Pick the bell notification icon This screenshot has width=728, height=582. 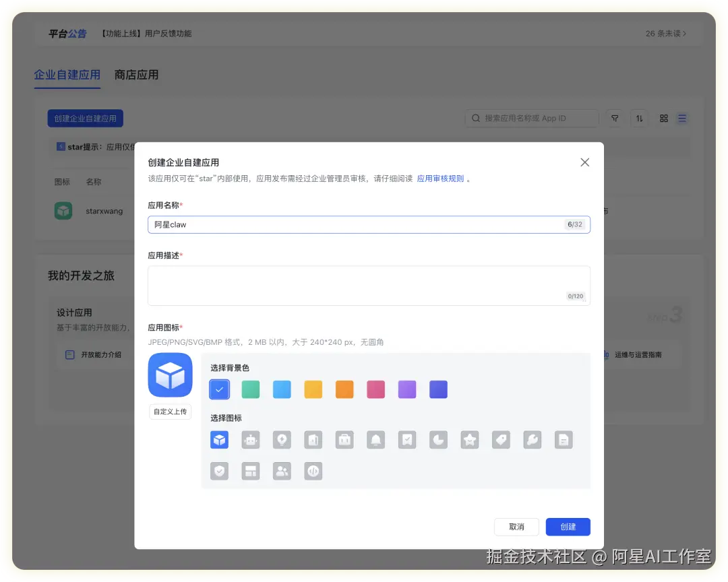pyautogui.click(x=376, y=439)
